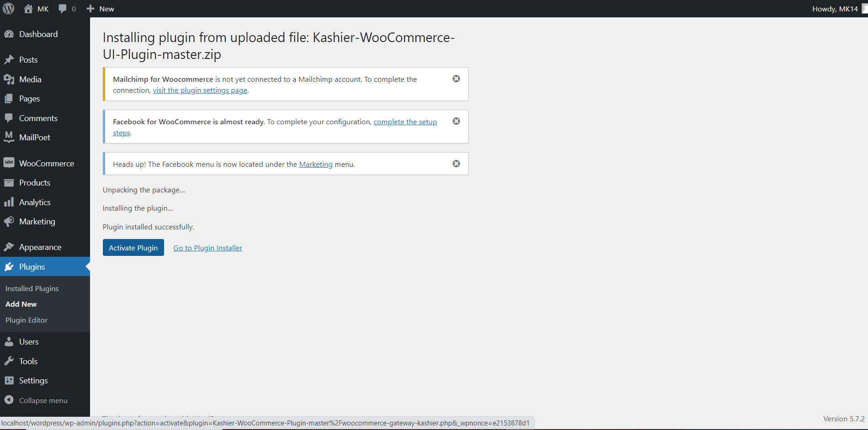Open Installed Plugins submenu
The image size is (868, 430).
coord(32,289)
